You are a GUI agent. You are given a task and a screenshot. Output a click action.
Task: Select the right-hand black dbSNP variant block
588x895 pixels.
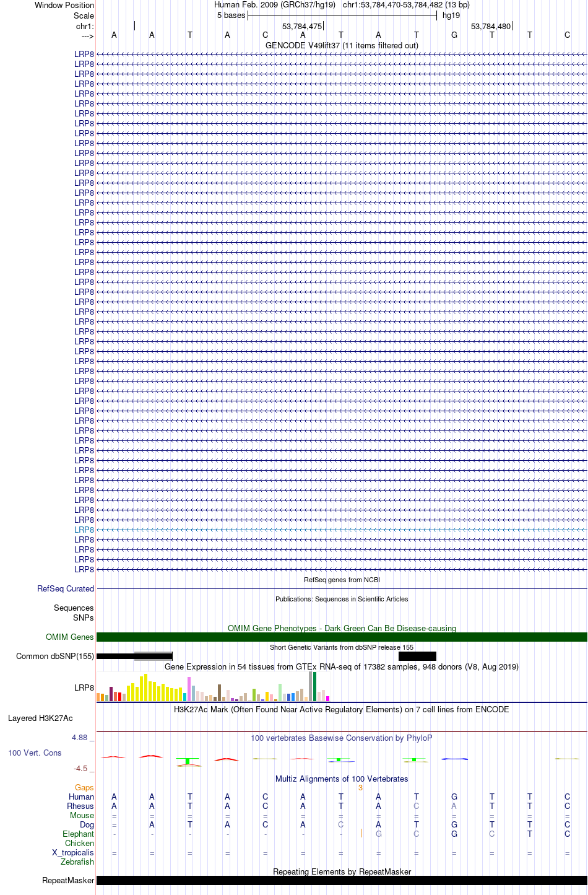(417, 656)
